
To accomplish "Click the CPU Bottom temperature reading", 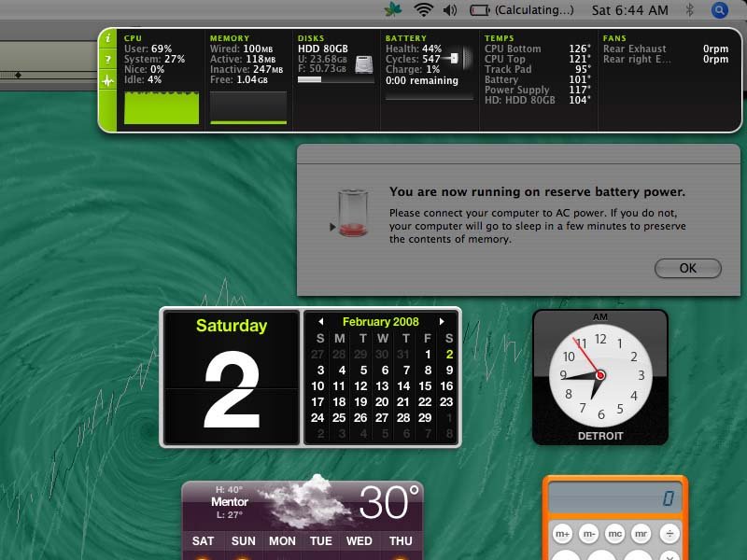I will pos(538,49).
